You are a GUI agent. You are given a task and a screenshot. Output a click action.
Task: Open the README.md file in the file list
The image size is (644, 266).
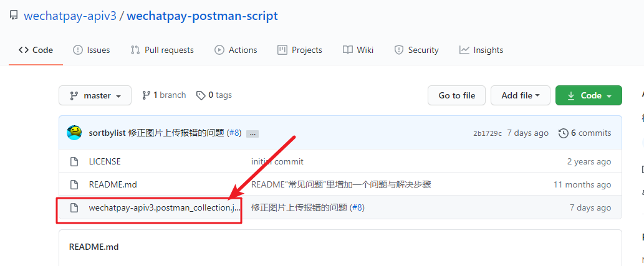[x=113, y=184]
